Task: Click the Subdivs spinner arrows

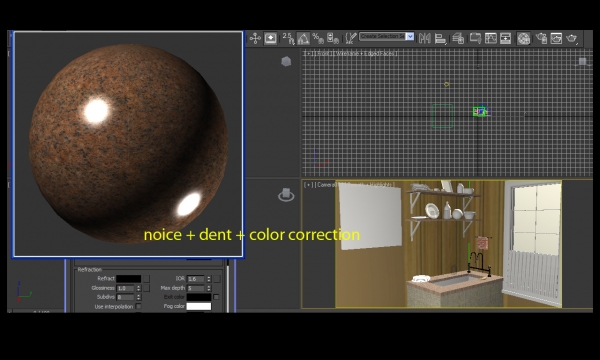Action: [x=139, y=297]
